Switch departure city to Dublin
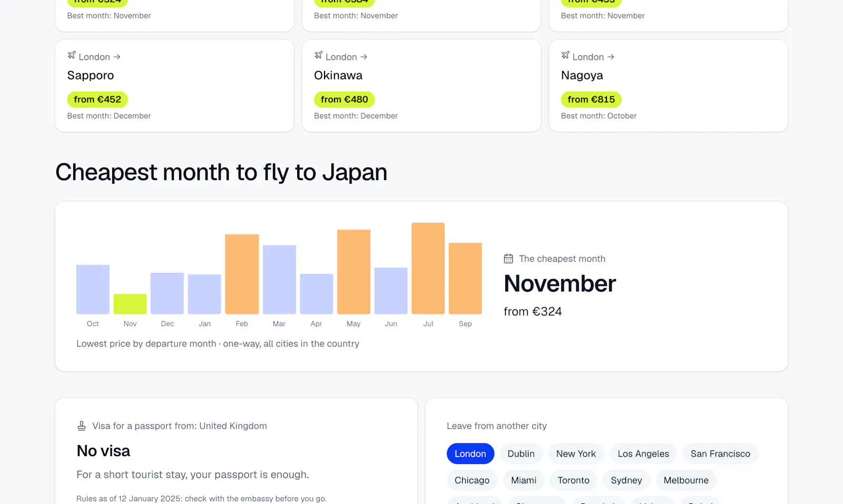843x504 pixels. 521,453
